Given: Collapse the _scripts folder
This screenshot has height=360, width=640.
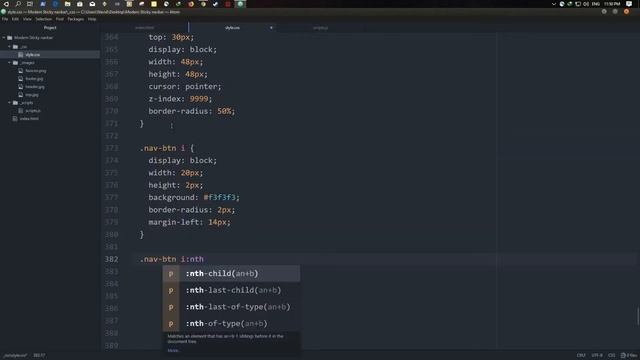Looking at the screenshot, I should click(x=10, y=103).
